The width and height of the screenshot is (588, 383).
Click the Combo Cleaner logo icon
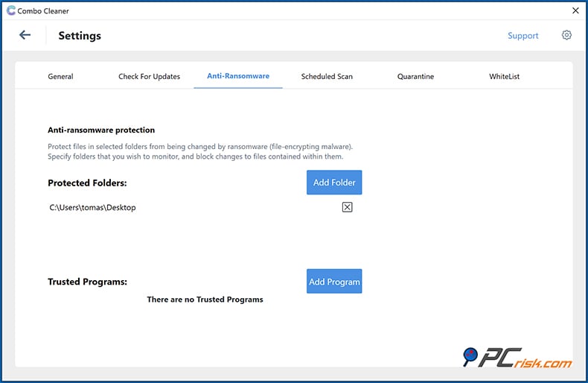(x=10, y=10)
